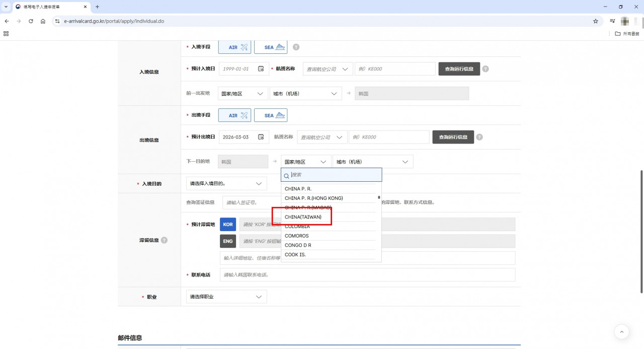The image size is (644, 349).
Task: Bookmark this page with the star icon
Action: [596, 21]
